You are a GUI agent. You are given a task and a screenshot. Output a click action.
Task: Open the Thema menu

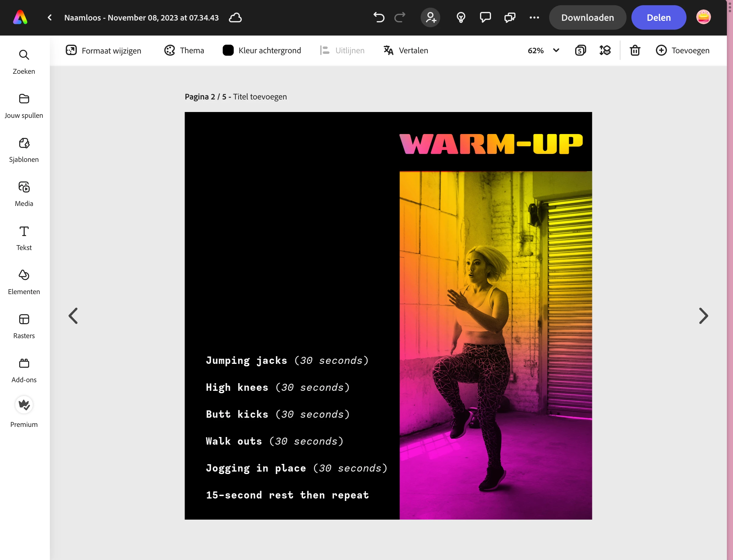(184, 50)
